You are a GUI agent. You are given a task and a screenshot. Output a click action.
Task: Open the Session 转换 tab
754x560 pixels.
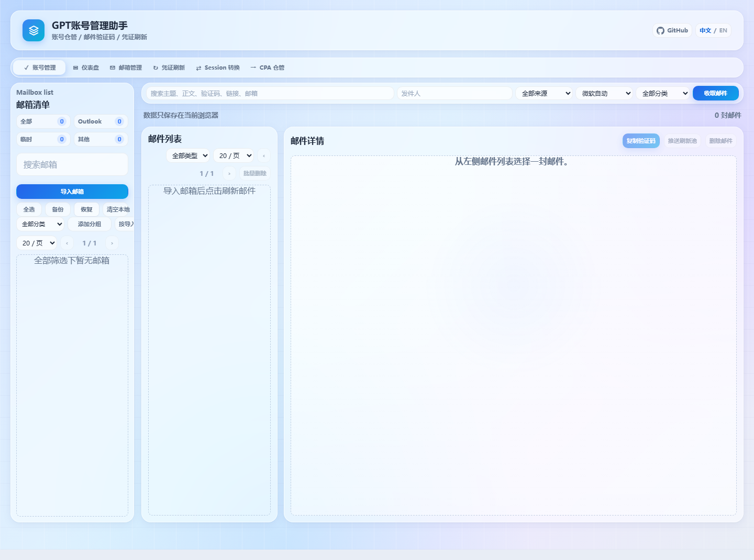217,68
